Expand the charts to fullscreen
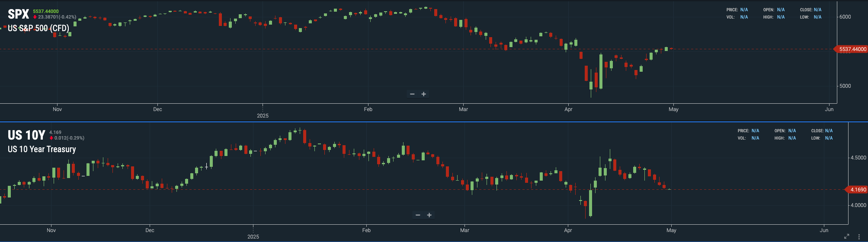Viewport: 868px width, 242px height. [x=847, y=236]
